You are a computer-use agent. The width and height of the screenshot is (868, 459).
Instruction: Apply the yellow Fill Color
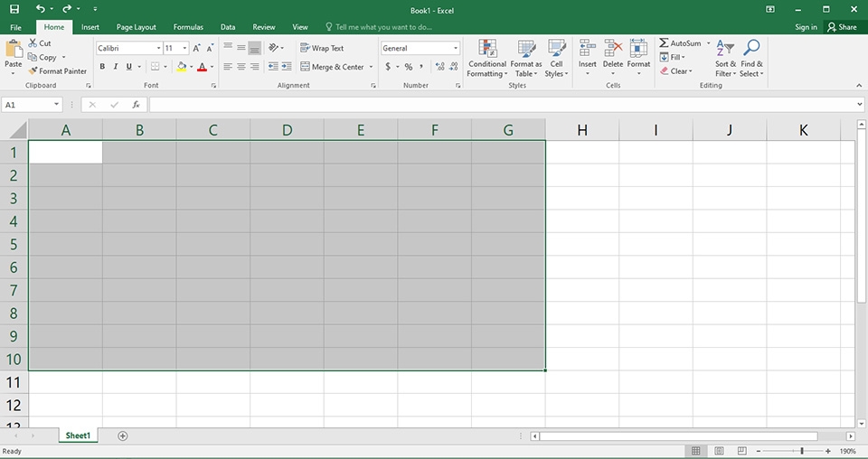click(182, 66)
